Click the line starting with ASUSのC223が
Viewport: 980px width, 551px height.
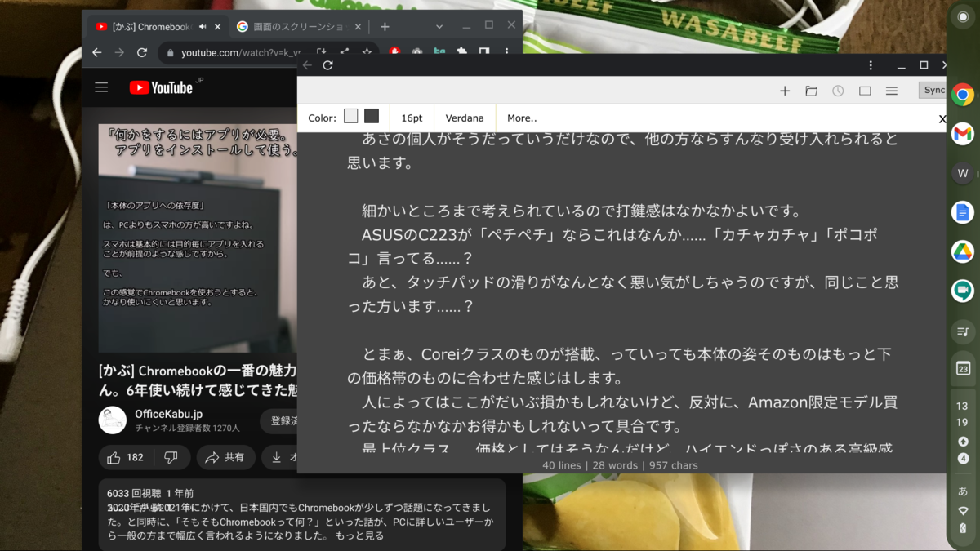click(x=620, y=235)
